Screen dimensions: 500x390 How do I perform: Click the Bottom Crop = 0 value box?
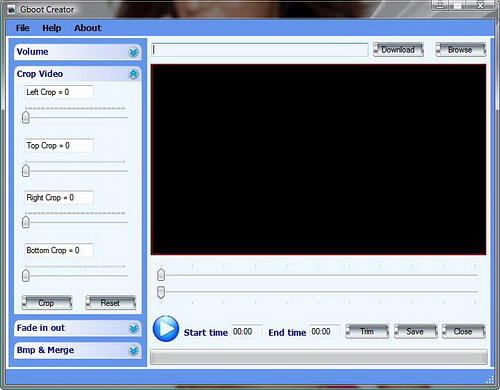pos(59,250)
